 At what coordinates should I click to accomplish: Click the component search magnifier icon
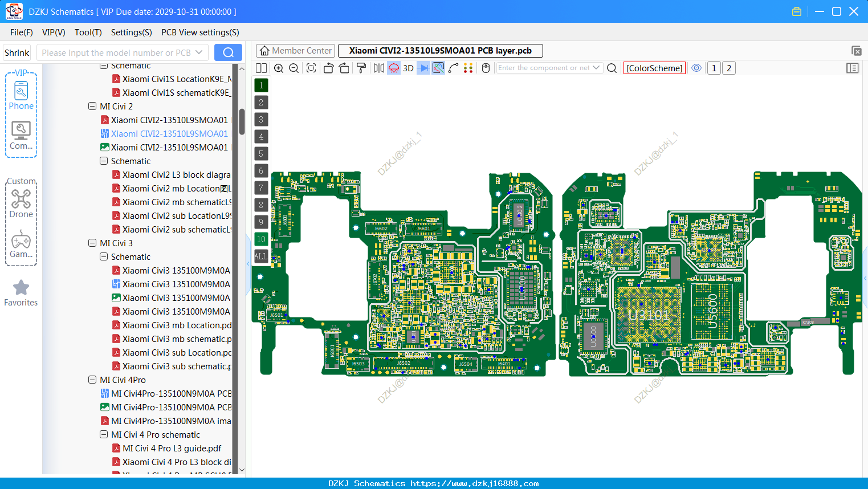click(612, 68)
